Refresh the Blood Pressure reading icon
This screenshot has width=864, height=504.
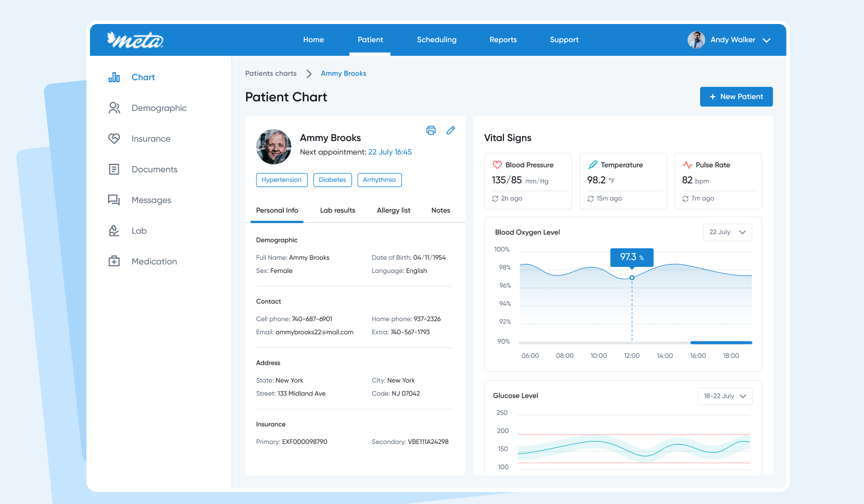click(x=495, y=199)
